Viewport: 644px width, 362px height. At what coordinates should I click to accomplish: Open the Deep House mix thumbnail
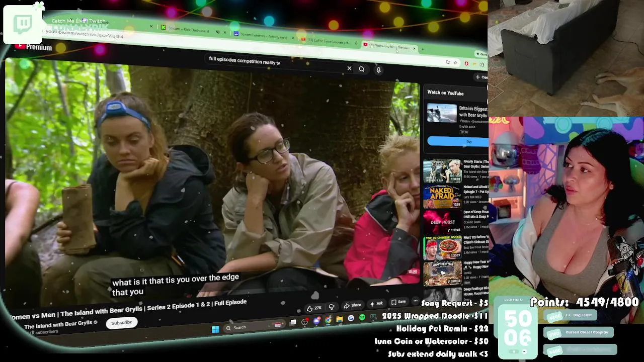coord(442,222)
